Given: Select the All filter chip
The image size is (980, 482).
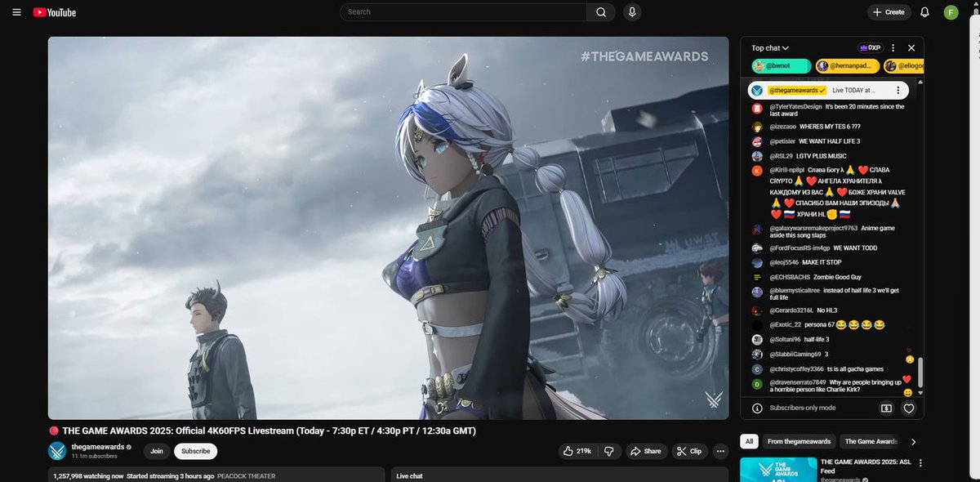Looking at the screenshot, I should pyautogui.click(x=747, y=442).
